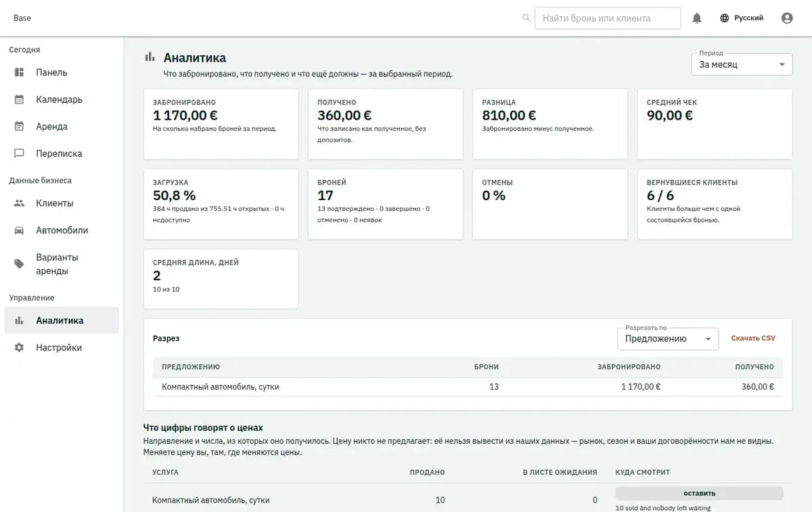812x512 pixels.
Task: Click Брони column header
Action: [x=487, y=367]
